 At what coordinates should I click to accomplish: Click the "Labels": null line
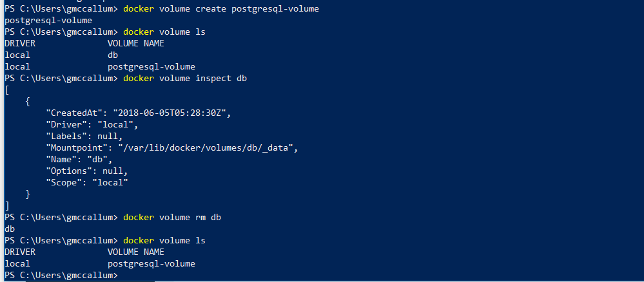pos(84,136)
